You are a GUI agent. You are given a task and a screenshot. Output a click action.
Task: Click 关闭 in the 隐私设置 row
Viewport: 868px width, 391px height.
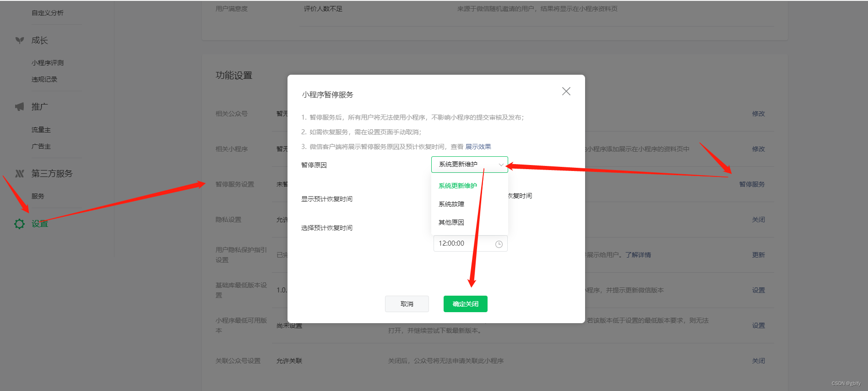[759, 220]
